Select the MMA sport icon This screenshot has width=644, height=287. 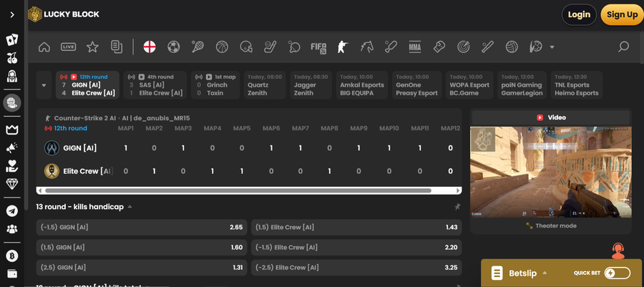tap(414, 47)
